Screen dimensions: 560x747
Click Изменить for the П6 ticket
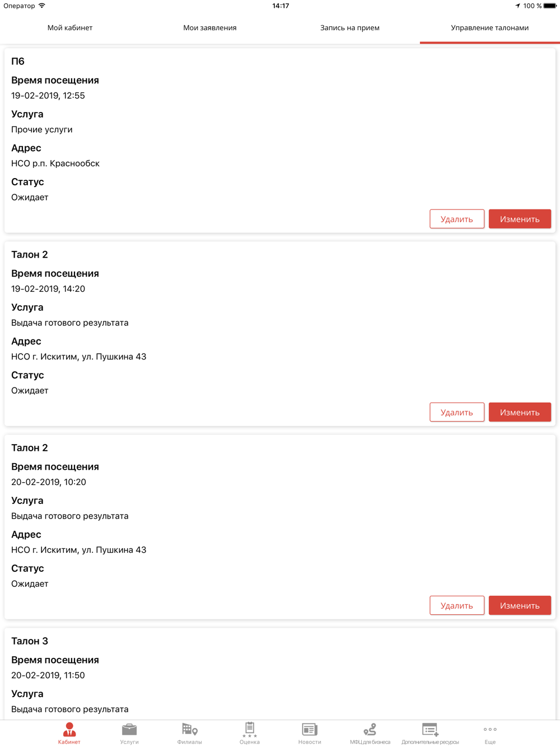[x=520, y=219]
